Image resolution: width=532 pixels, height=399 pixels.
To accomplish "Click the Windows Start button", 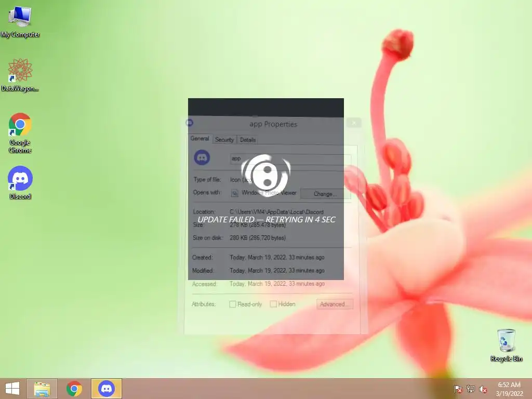I will pyautogui.click(x=12, y=389).
